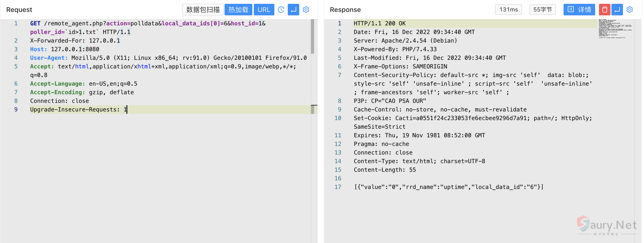Click the Response code minimap thumbnail
This screenshot has height=243, width=644.
tap(615, 29)
